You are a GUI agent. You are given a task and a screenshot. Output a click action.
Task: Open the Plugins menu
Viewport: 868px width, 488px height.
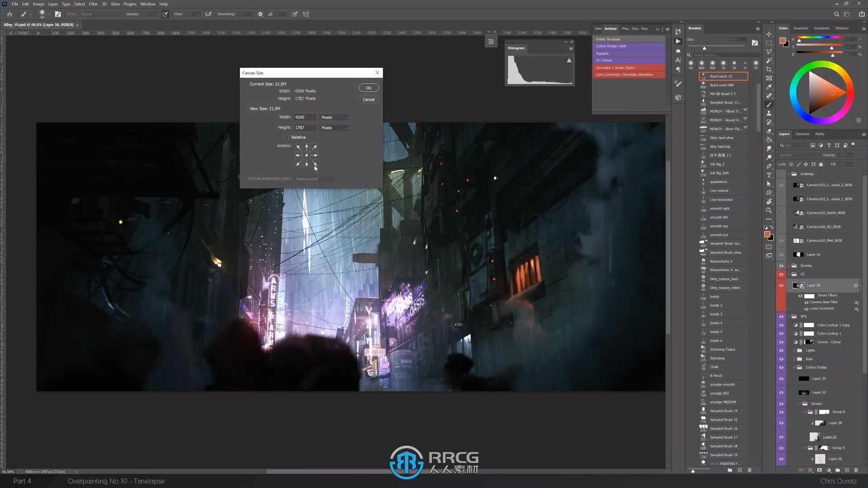130,4
